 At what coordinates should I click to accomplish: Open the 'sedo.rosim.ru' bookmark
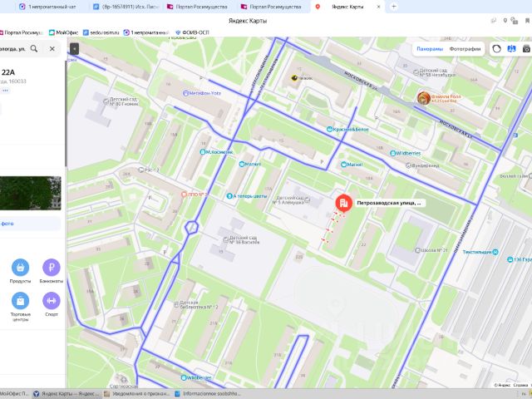101,32
